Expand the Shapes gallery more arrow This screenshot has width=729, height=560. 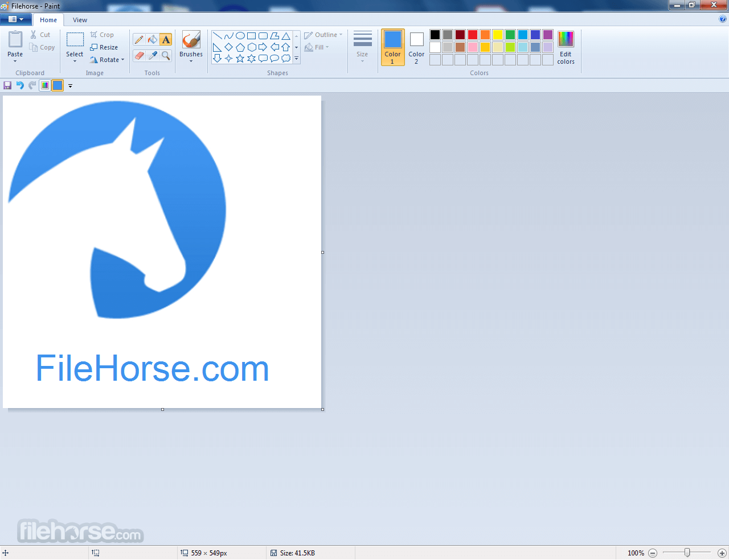pos(296,58)
